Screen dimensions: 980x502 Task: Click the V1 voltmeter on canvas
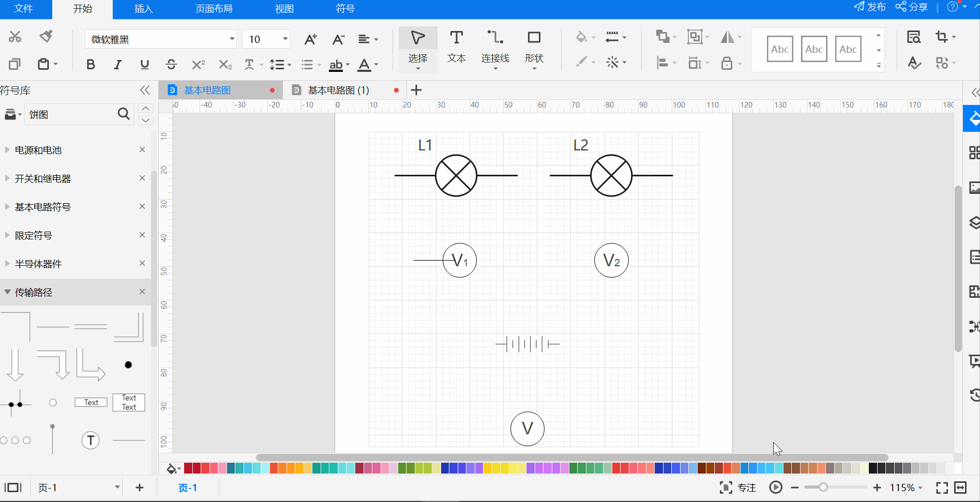(459, 261)
